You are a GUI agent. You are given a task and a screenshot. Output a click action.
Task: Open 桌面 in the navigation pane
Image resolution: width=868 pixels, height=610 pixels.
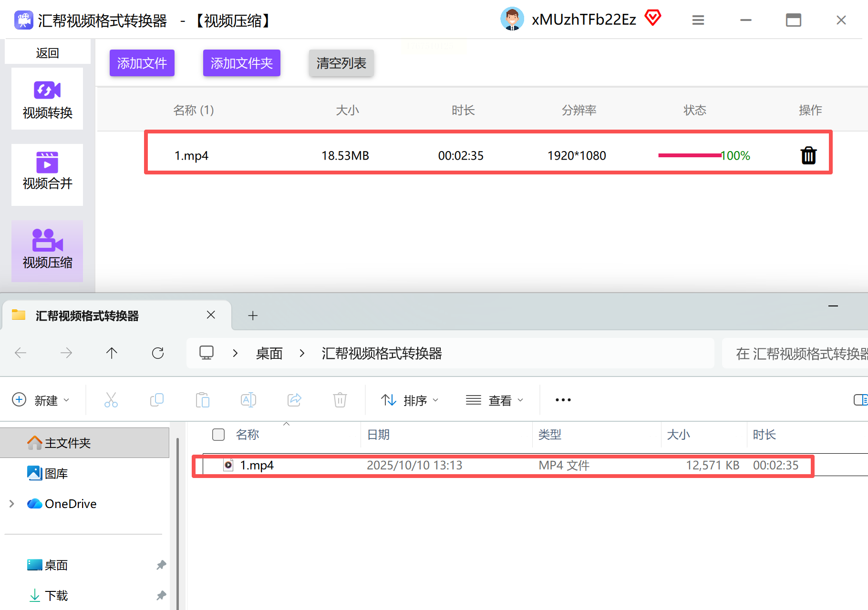(x=48, y=565)
